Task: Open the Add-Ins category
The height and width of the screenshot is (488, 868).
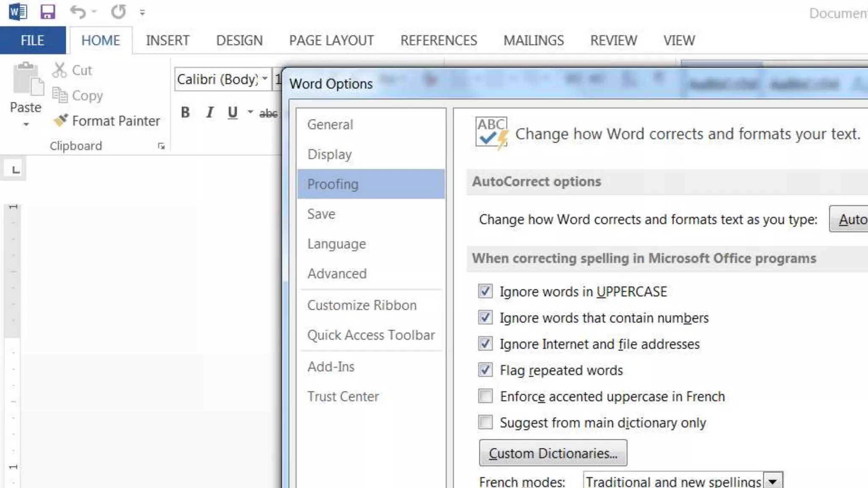Action: coord(371,366)
